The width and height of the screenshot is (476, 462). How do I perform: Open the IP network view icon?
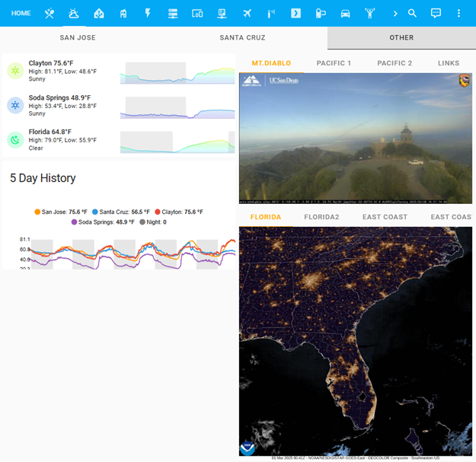[x=222, y=14]
